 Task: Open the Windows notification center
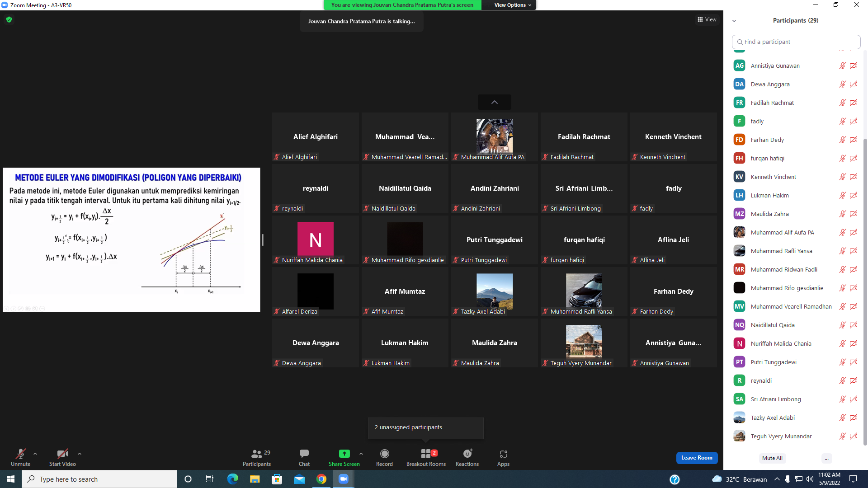[853, 479]
